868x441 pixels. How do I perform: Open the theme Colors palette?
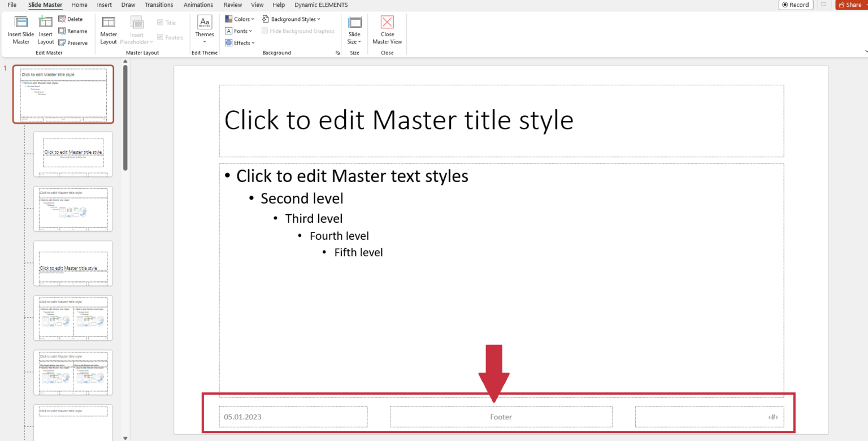point(240,19)
